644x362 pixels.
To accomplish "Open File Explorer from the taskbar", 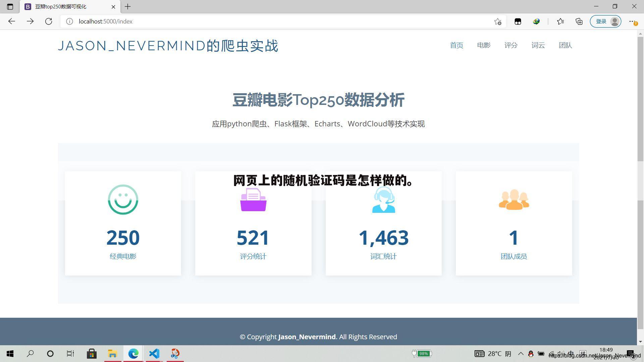I will tap(112, 353).
